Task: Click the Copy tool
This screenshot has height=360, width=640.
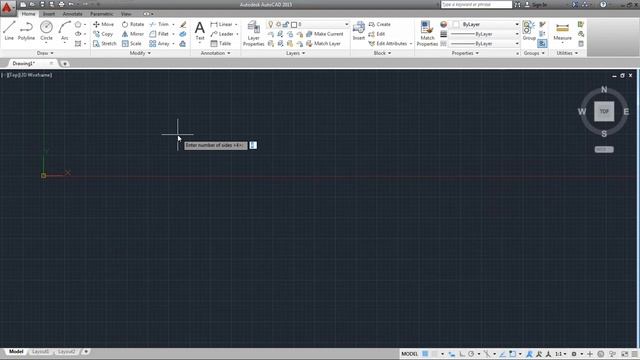Action: pos(103,34)
